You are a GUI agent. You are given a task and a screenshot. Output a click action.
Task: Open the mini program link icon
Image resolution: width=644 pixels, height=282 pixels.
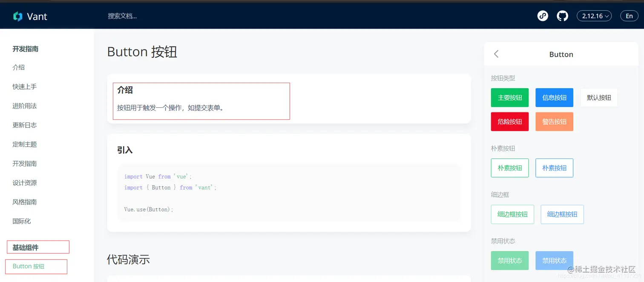(x=543, y=16)
